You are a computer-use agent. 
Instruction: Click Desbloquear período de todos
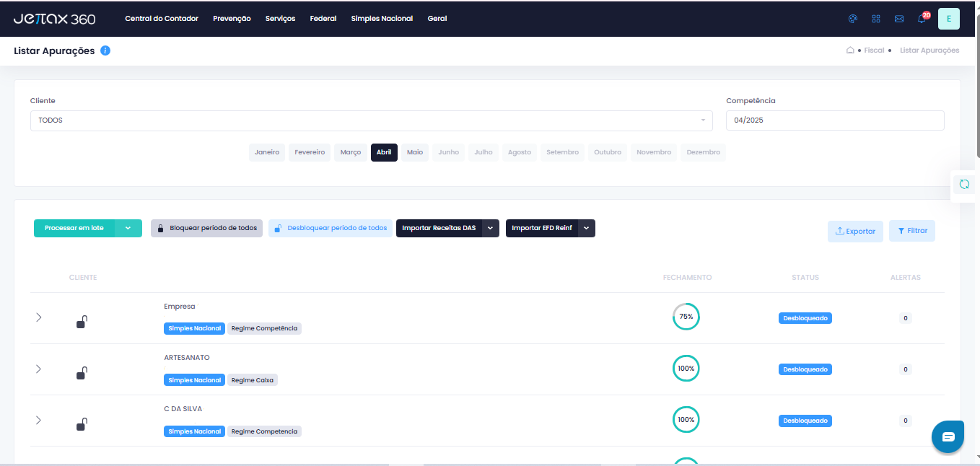331,228
